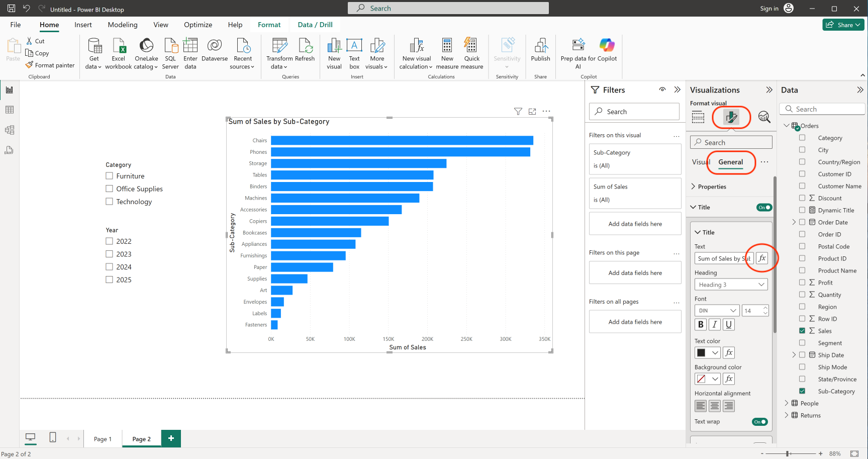Switch to Table view in left sidebar
The width and height of the screenshot is (868, 459).
pyautogui.click(x=9, y=110)
